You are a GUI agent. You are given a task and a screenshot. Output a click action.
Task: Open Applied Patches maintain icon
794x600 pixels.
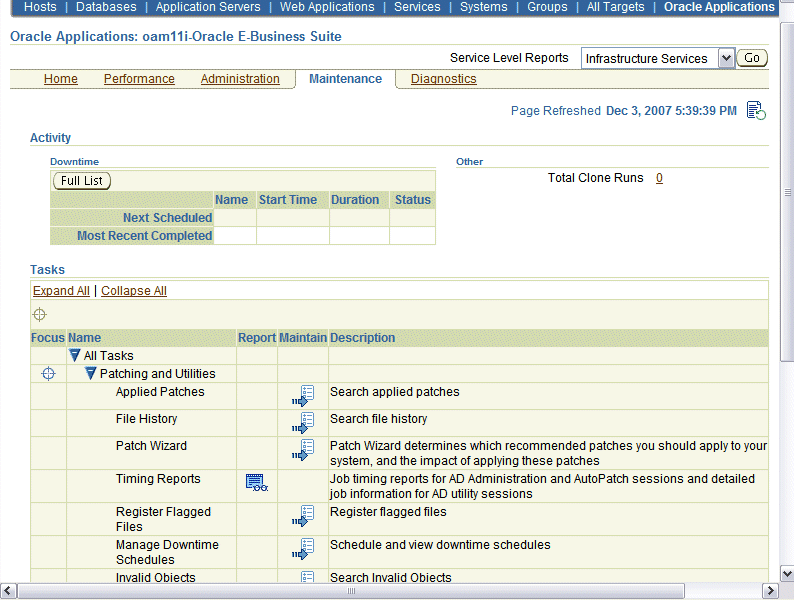coord(303,396)
